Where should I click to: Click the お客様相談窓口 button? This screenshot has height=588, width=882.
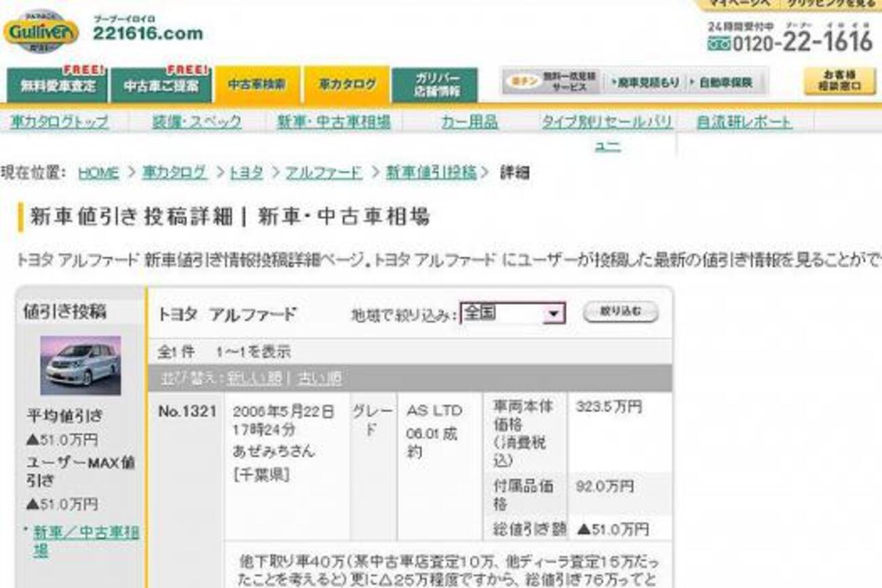(840, 81)
